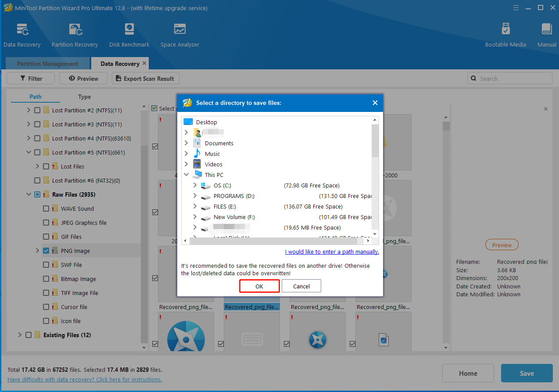The height and width of the screenshot is (392, 559).
Task: Check the WAVE Sound checkbox
Action: (x=46, y=209)
